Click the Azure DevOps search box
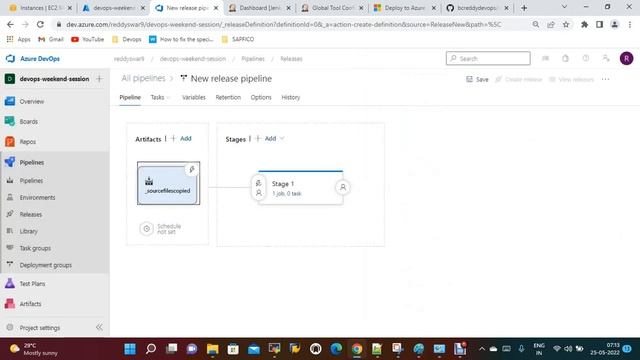Image resolution: width=640 pixels, height=360 pixels. pyautogui.click(x=488, y=58)
